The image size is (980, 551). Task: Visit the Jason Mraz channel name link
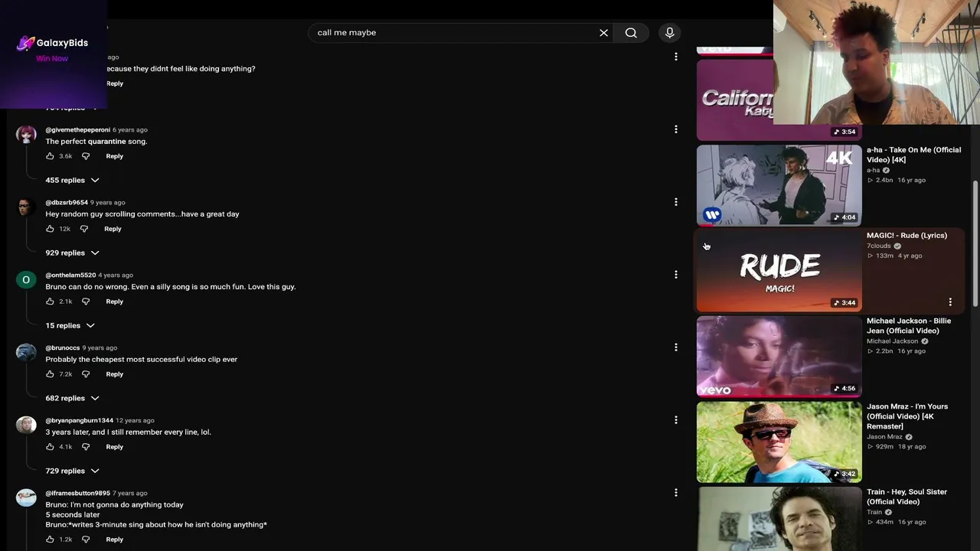point(884,437)
